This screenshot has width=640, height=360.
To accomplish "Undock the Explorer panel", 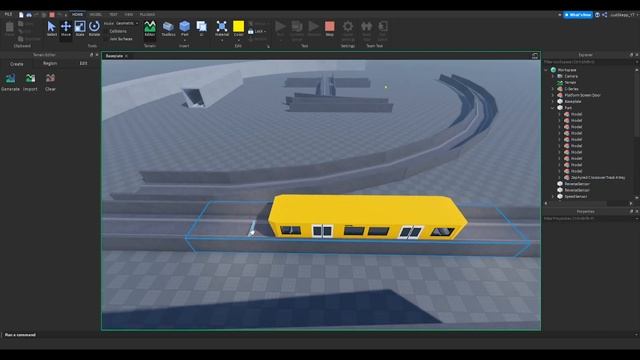I will click(x=631, y=55).
